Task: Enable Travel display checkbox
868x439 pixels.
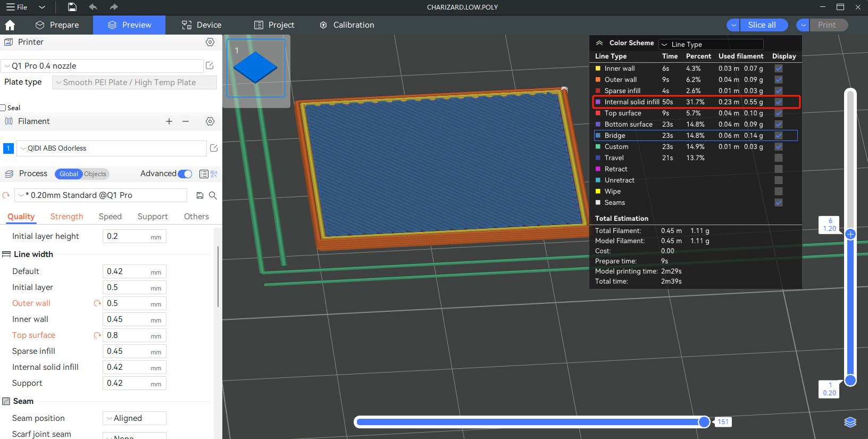Action: 779,158
